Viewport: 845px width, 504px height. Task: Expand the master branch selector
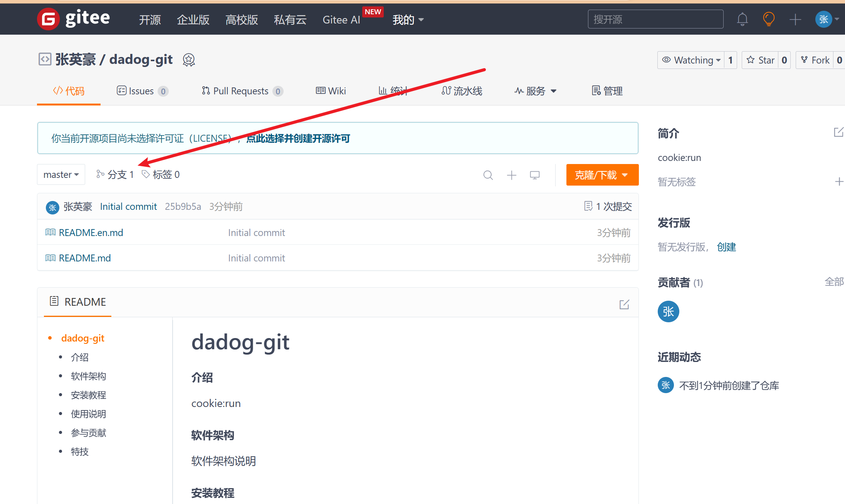(61, 175)
